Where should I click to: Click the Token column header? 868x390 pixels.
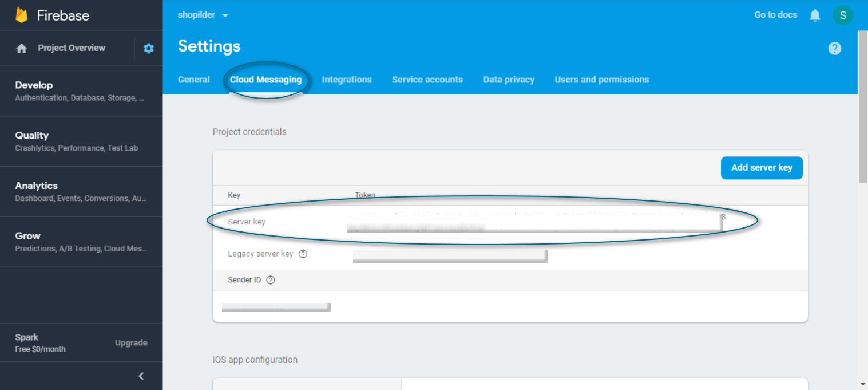click(365, 195)
